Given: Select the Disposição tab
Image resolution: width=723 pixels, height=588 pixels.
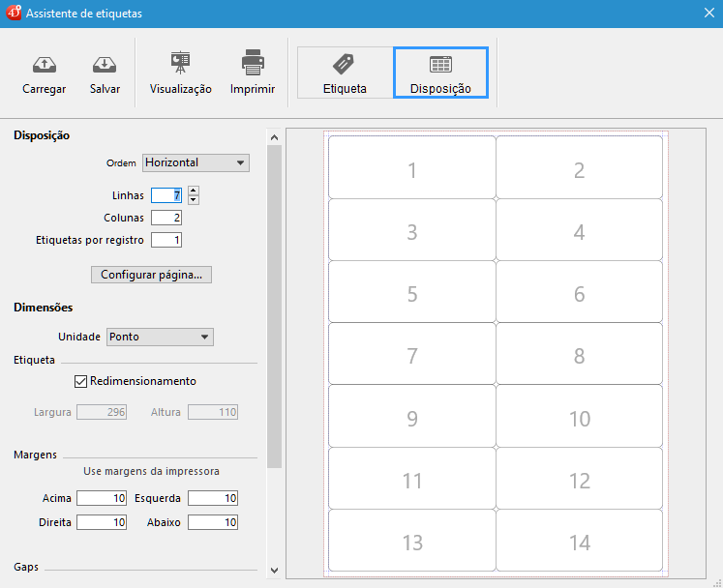Looking at the screenshot, I should pyautogui.click(x=440, y=73).
